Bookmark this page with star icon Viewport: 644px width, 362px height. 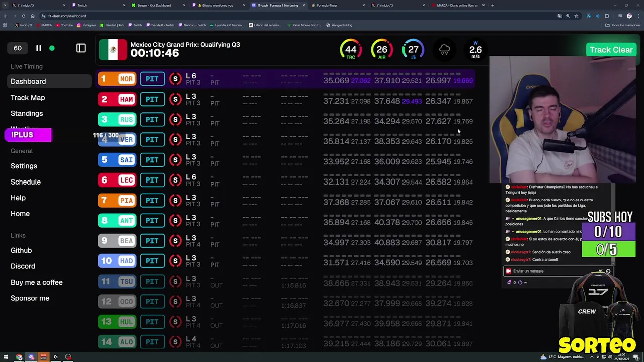tap(576, 16)
